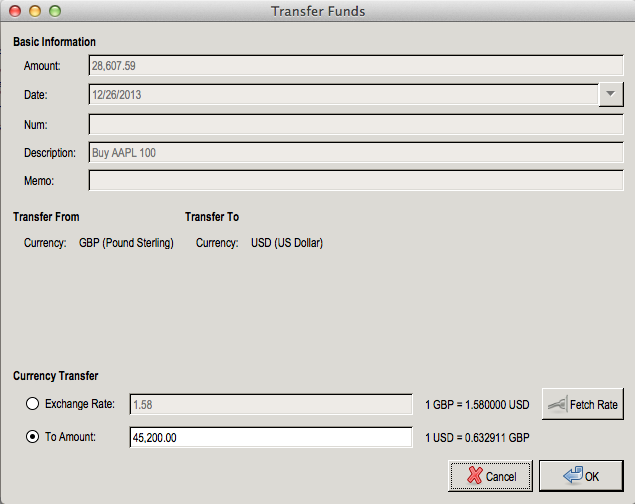This screenshot has height=504, width=635.
Task: Click the empty Memo field
Action: [x=356, y=181]
